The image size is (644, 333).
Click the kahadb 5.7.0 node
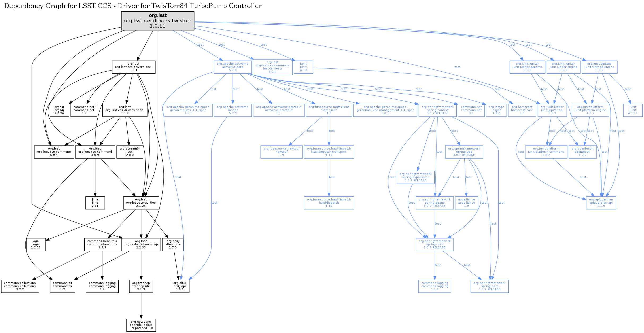(x=232, y=110)
